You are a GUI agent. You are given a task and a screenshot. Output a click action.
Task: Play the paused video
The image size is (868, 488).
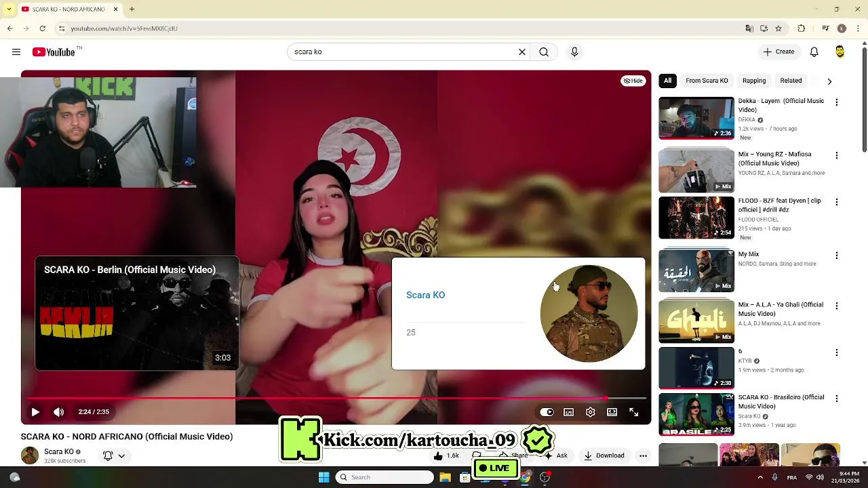pos(35,412)
